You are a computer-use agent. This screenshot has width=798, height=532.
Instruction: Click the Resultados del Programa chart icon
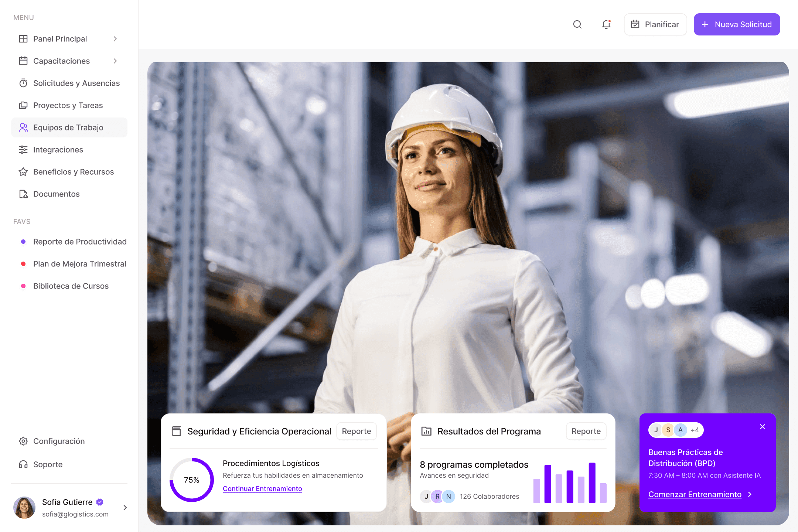point(426,431)
